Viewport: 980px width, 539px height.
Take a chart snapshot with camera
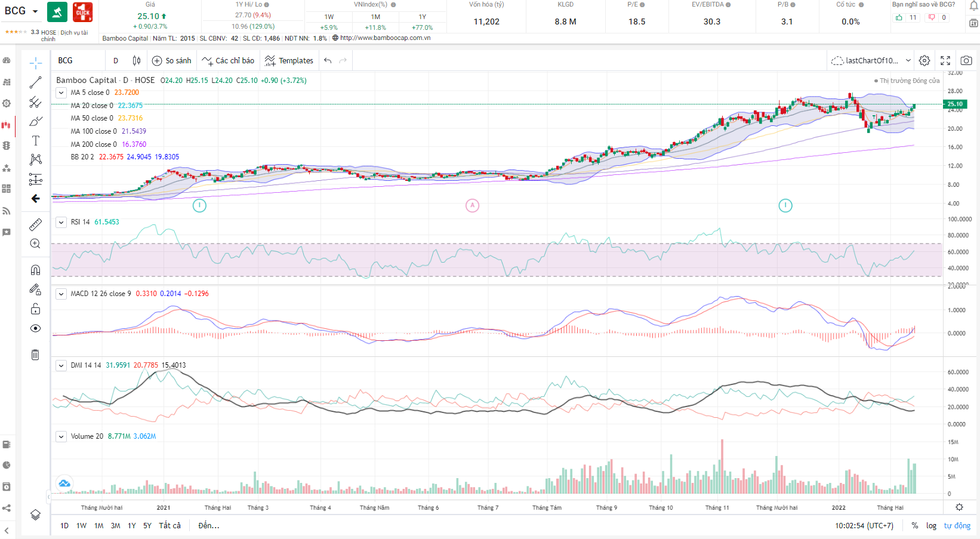[966, 60]
